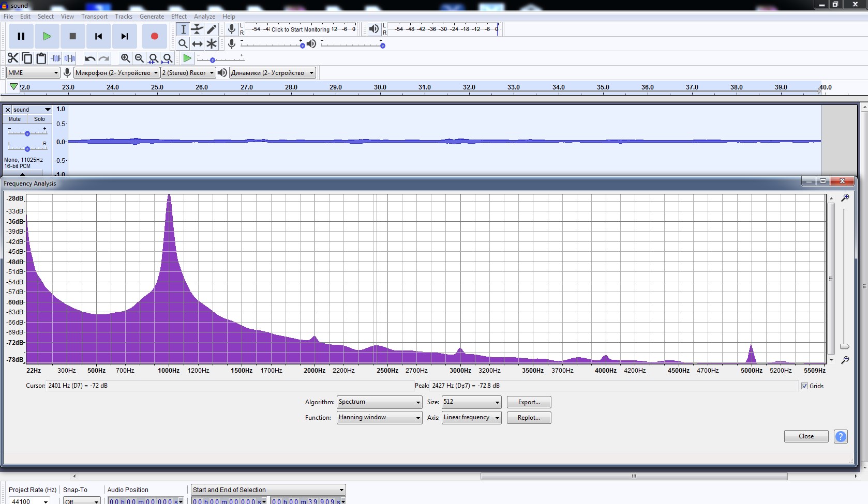The height and width of the screenshot is (504, 868).
Task: Toggle the Grids checkbox
Action: (x=804, y=386)
